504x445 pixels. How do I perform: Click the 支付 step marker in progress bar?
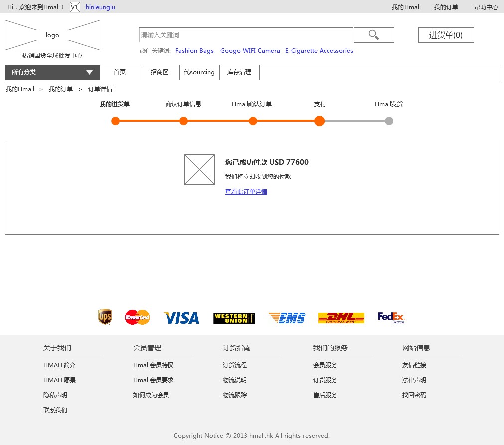(319, 121)
